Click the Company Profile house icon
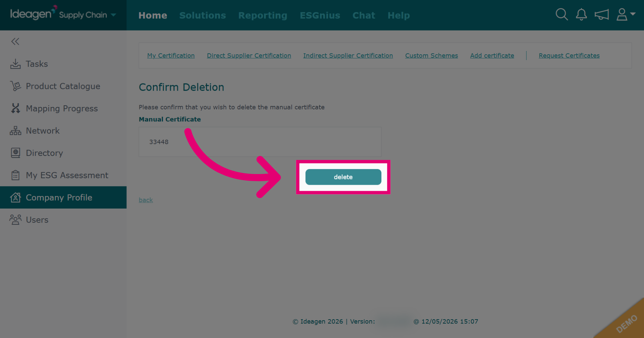 pyautogui.click(x=15, y=198)
